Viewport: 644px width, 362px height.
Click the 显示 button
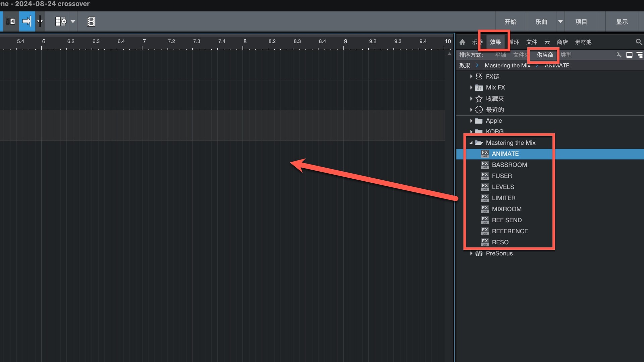point(622,22)
